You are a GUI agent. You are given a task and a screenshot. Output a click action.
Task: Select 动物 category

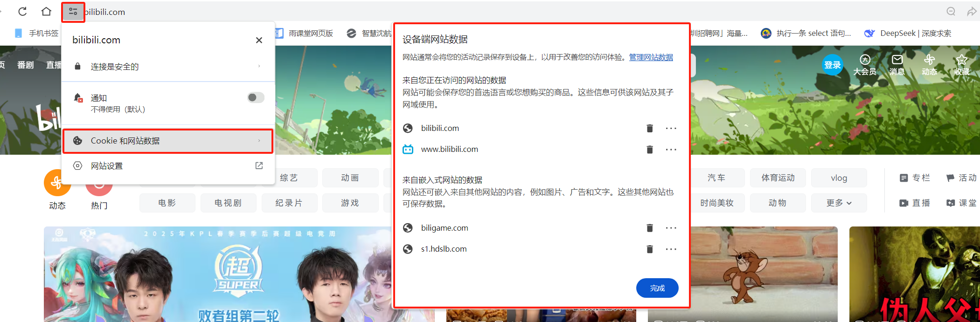778,203
